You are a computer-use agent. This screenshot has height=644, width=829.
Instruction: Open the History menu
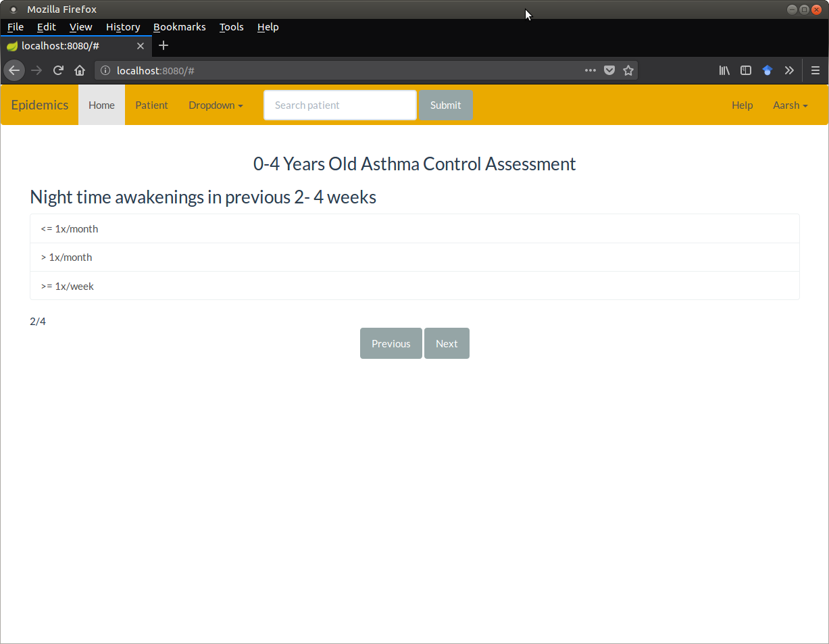[123, 27]
